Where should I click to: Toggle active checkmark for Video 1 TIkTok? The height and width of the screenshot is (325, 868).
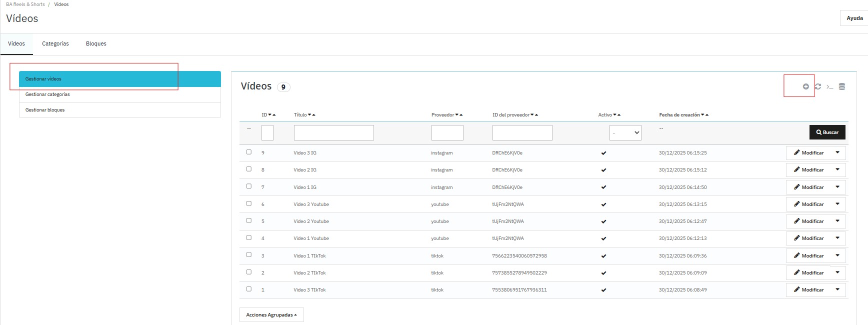point(603,256)
